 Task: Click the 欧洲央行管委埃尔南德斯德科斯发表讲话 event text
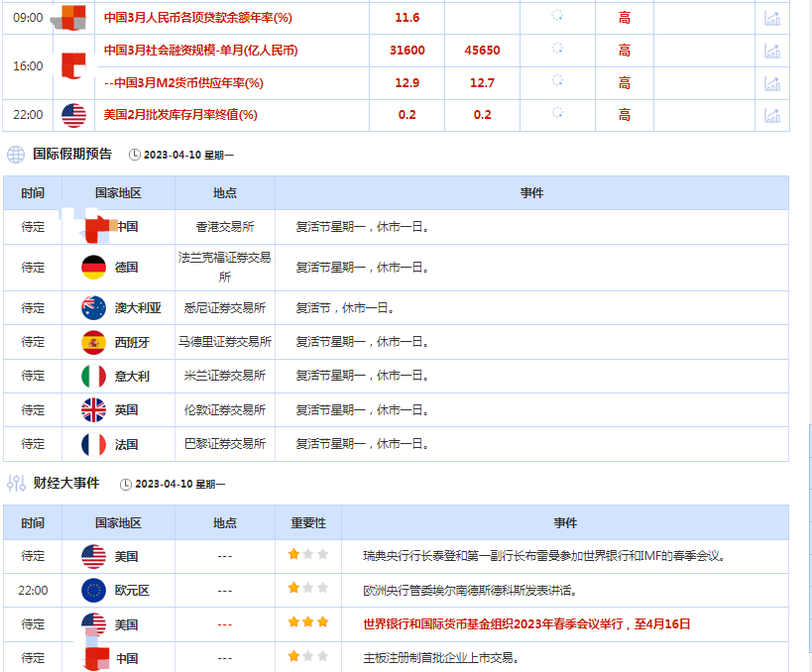(x=469, y=591)
